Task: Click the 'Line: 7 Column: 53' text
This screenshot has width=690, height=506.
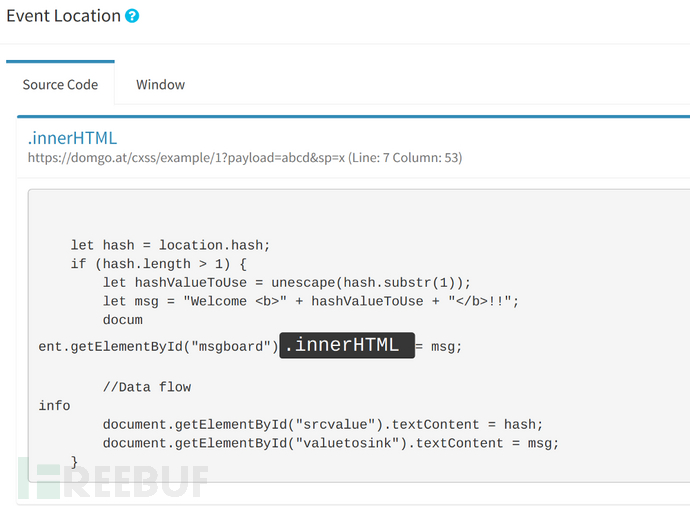Action: [x=405, y=158]
